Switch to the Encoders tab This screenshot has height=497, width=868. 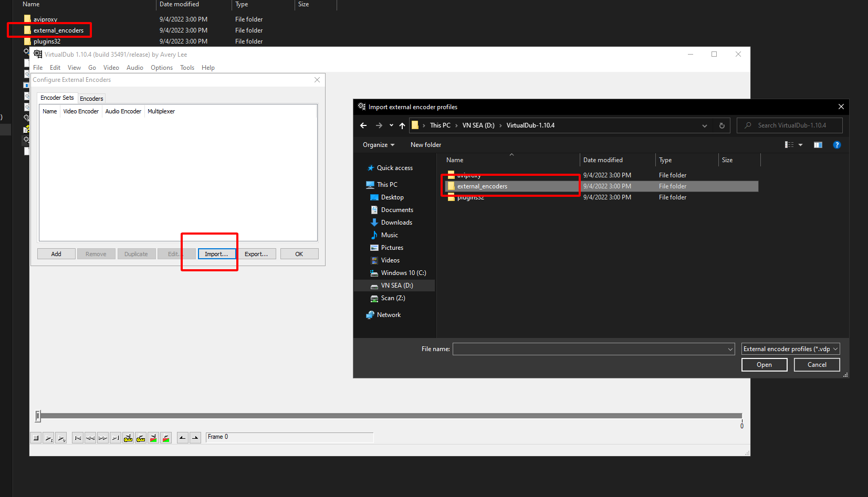[x=91, y=98]
